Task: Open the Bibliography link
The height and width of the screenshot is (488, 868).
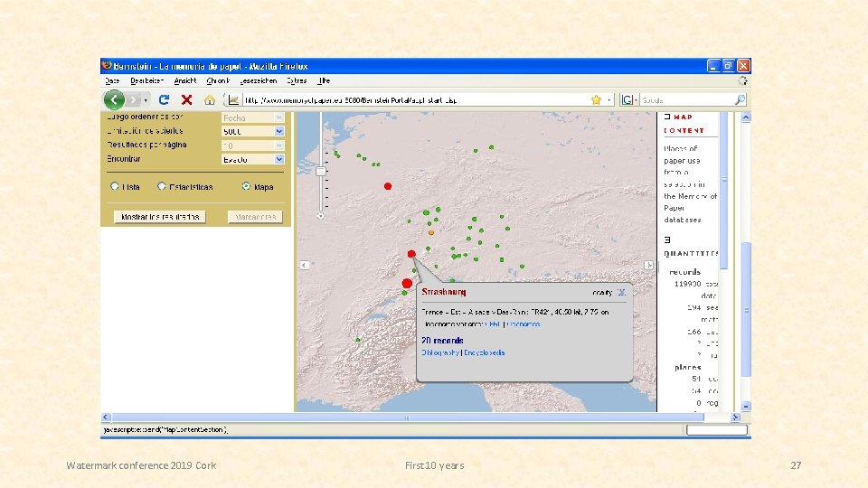Action: click(440, 352)
